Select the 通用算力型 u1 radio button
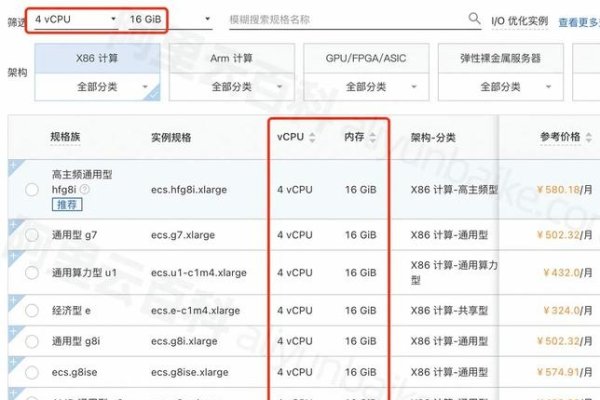Screen dimensions: 600x400 (32, 273)
